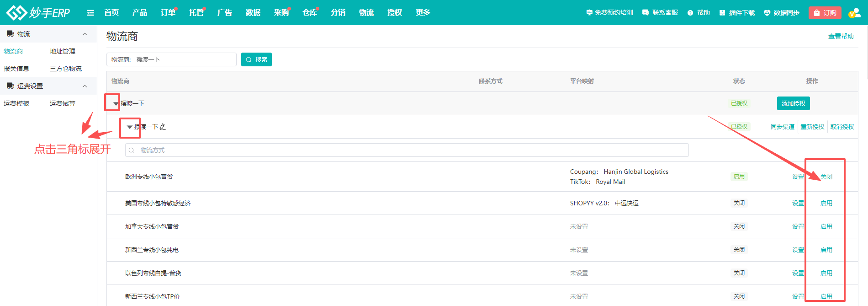Collapse the top-level 摆渡一下 triangle
The height and width of the screenshot is (306, 868).
[116, 104]
